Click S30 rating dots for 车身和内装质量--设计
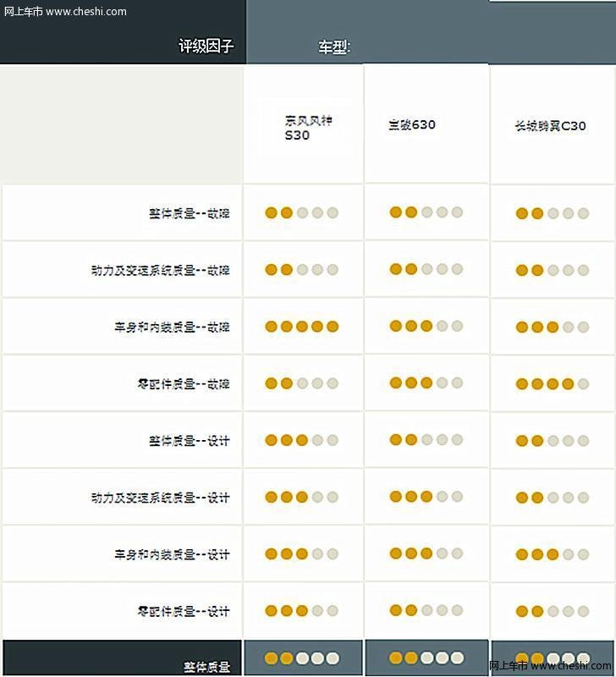This screenshot has width=616, height=677. point(302,553)
